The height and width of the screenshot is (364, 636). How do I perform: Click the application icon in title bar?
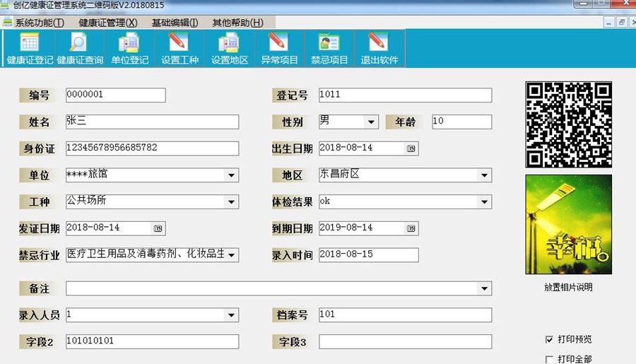click(x=4, y=5)
